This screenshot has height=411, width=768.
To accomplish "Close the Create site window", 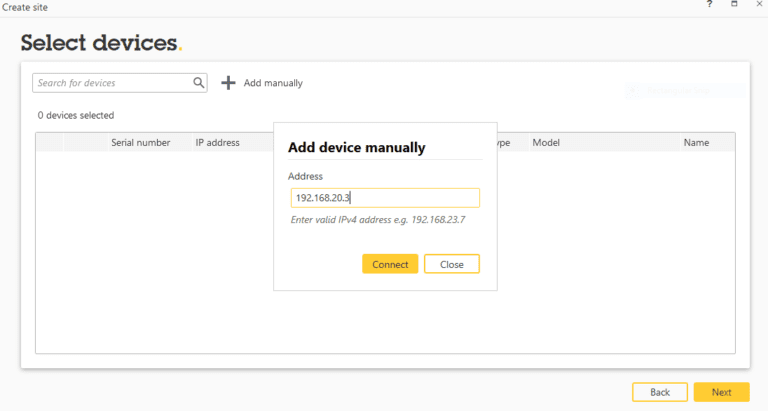I will click(x=759, y=6).
